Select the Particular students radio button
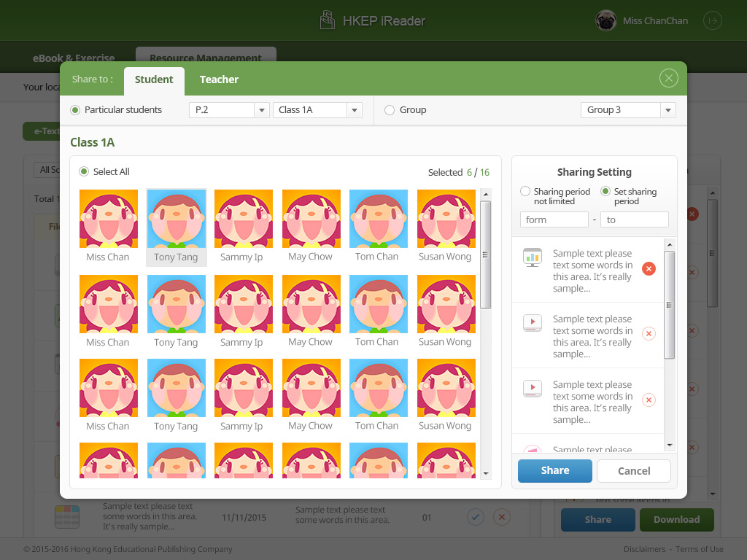The width and height of the screenshot is (747, 560). [x=75, y=110]
